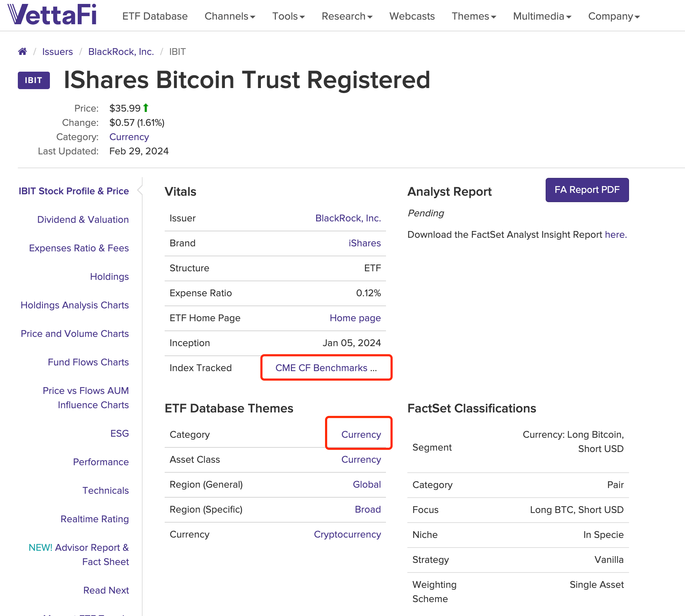The width and height of the screenshot is (685, 616).
Task: Open the Technicals section
Action: pyautogui.click(x=105, y=491)
